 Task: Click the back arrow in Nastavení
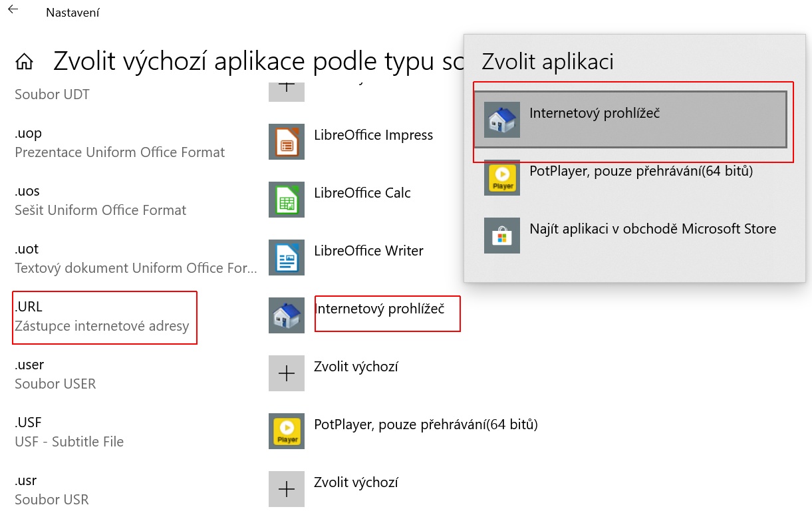[x=13, y=10]
